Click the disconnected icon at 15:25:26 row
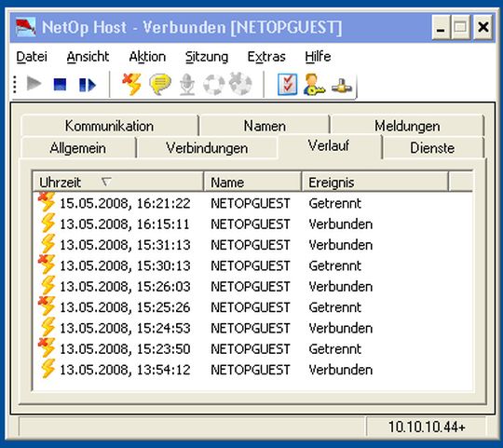Image resolution: width=503 pixels, height=448 pixels. [47, 306]
